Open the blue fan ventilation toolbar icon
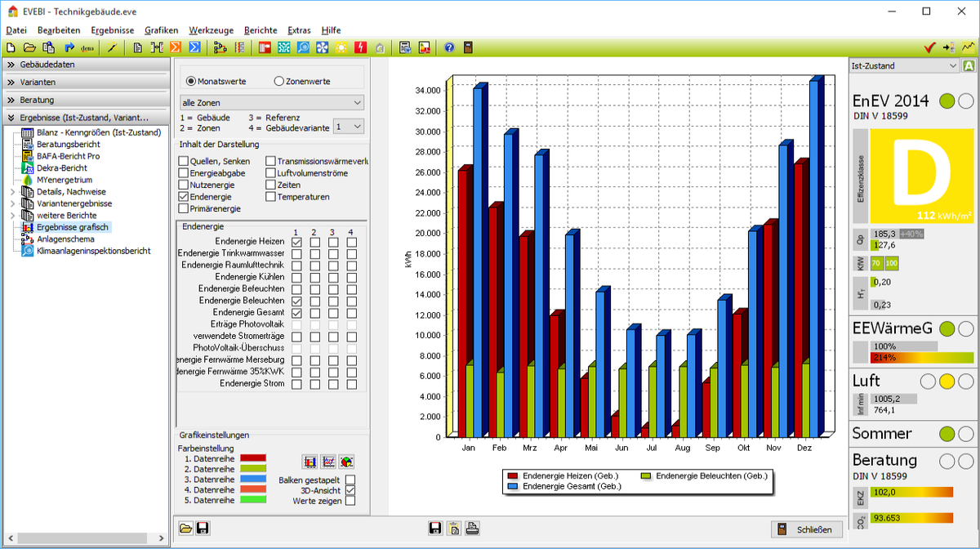This screenshot has height=549, width=980. click(x=322, y=47)
